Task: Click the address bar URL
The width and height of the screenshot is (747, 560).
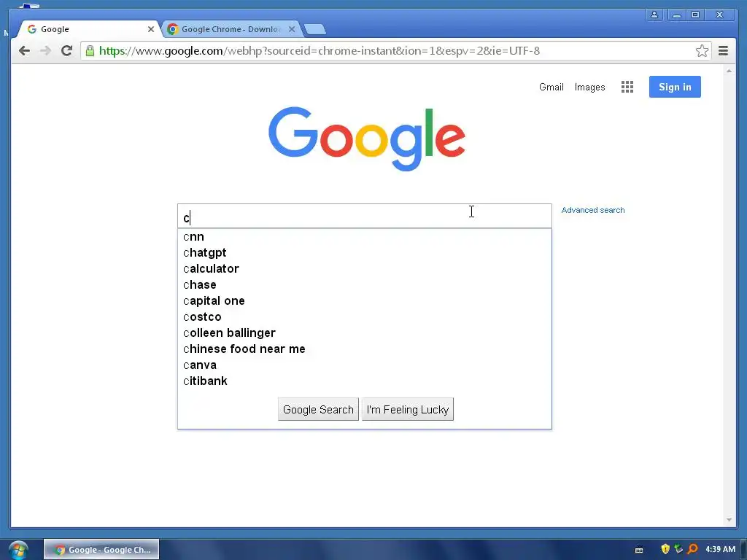Action: coord(320,51)
